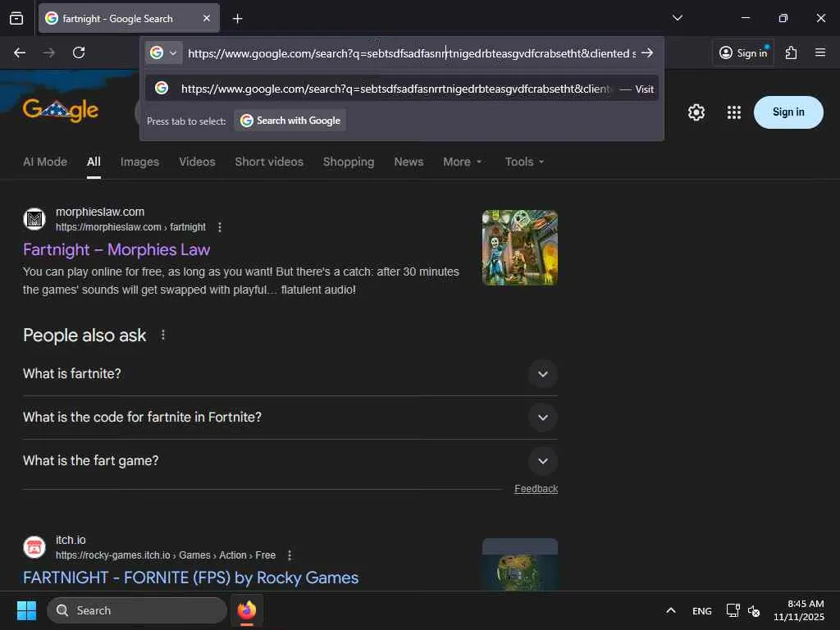Image resolution: width=840 pixels, height=630 pixels.
Task: Open Google quick settings gear
Action: pos(696,112)
